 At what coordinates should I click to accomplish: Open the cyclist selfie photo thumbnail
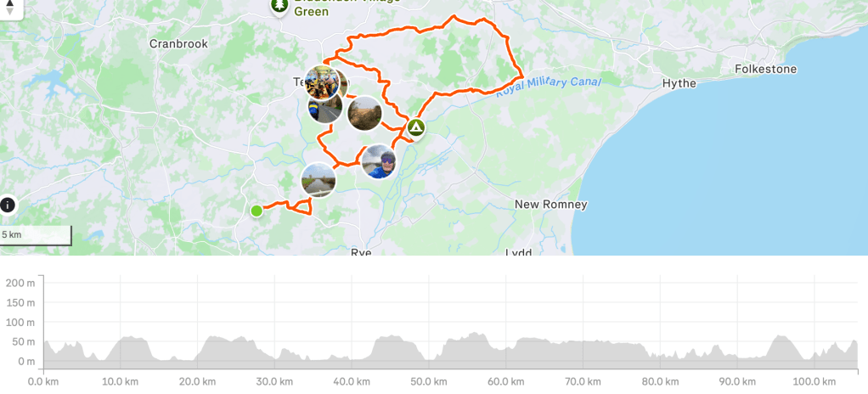click(379, 161)
